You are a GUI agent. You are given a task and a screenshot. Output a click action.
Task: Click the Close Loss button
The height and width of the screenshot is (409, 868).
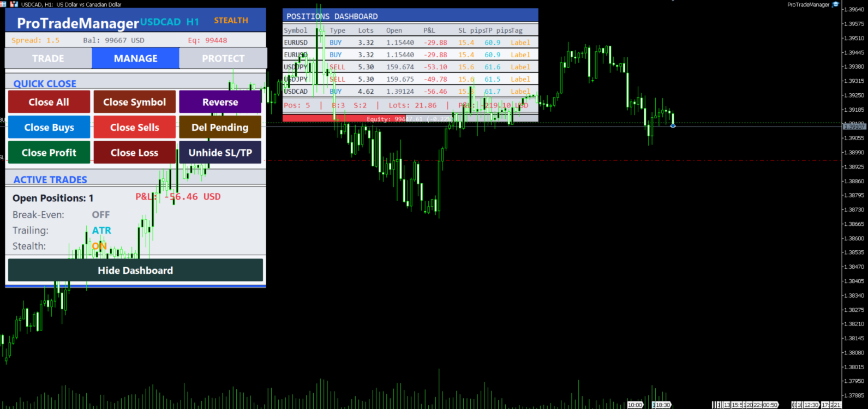coord(135,153)
